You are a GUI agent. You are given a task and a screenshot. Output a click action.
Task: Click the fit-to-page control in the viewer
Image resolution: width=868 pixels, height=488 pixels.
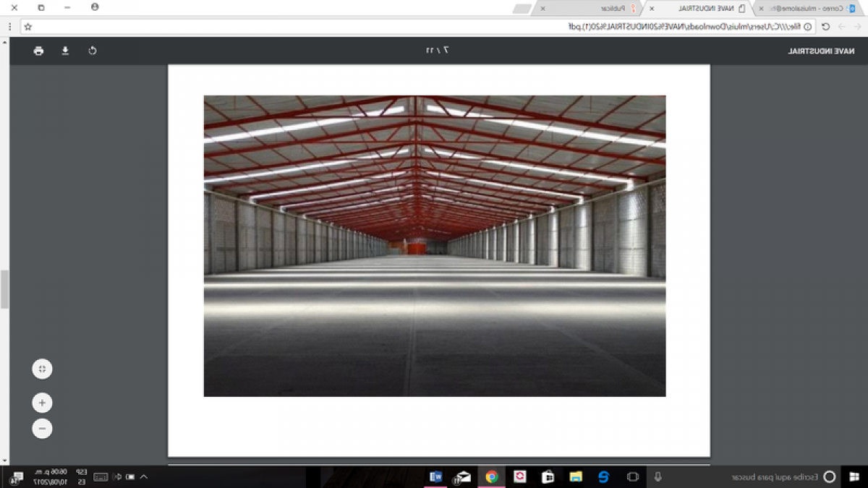click(42, 369)
